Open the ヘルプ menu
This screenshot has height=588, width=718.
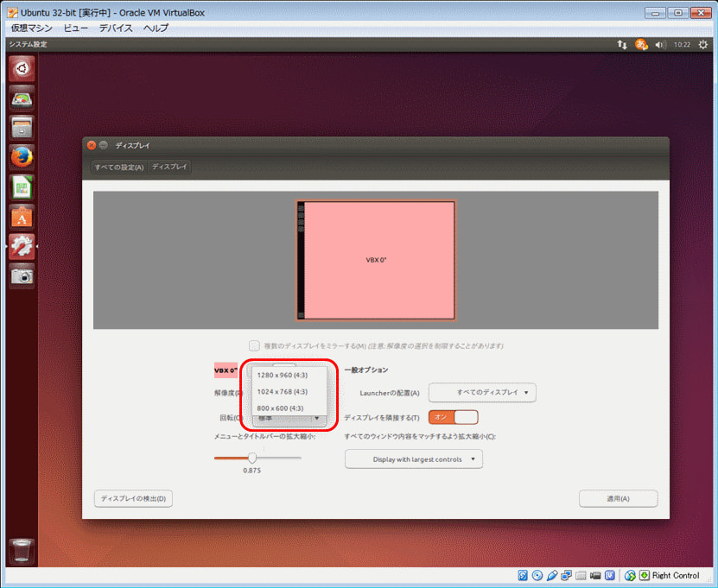[156, 28]
